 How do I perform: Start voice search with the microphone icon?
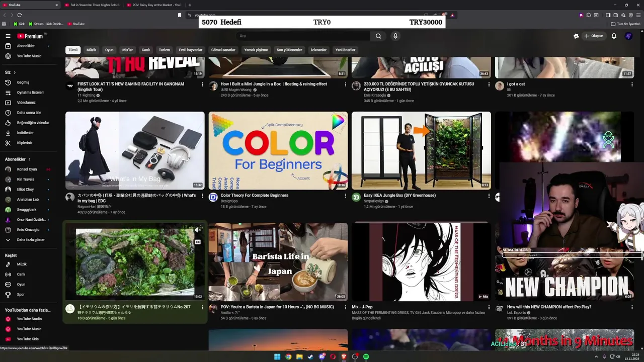click(x=395, y=36)
